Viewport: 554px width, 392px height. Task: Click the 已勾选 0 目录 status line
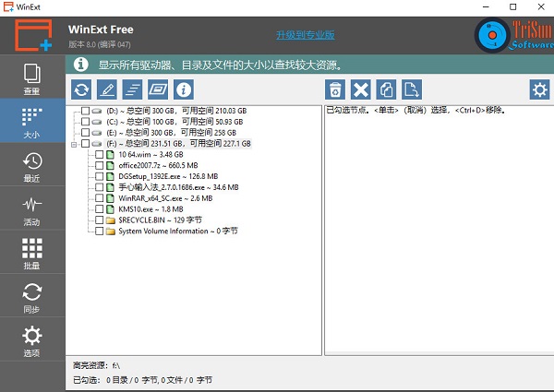point(142,380)
